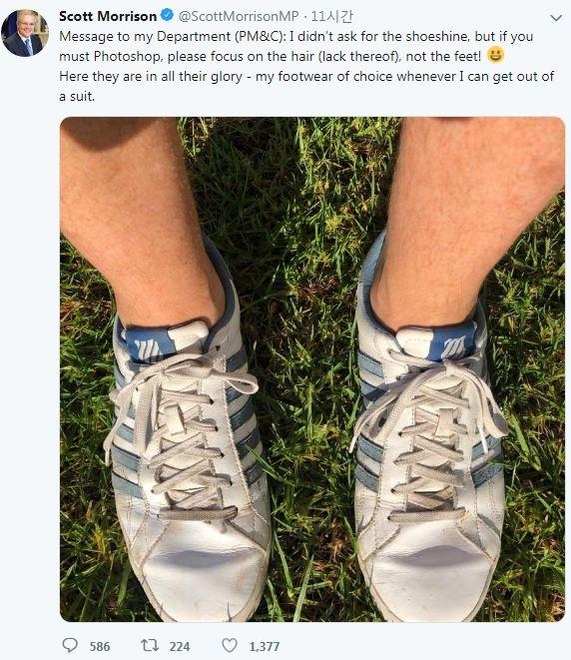This screenshot has height=660, width=571.
Task: Expand the tweet options chevron menu
Action: (x=556, y=18)
